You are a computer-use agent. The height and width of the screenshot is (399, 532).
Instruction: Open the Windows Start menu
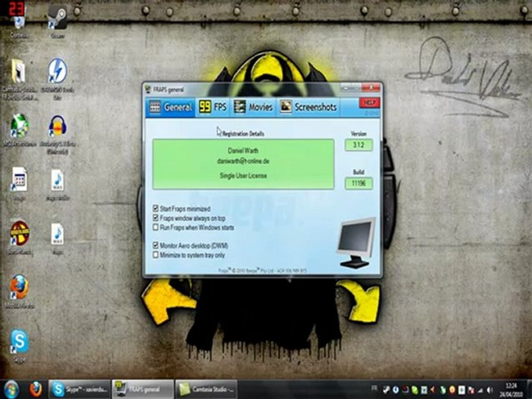pos(11,390)
